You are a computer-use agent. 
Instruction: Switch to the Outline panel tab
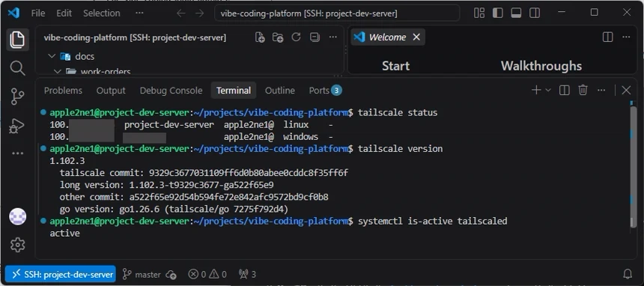(x=280, y=91)
